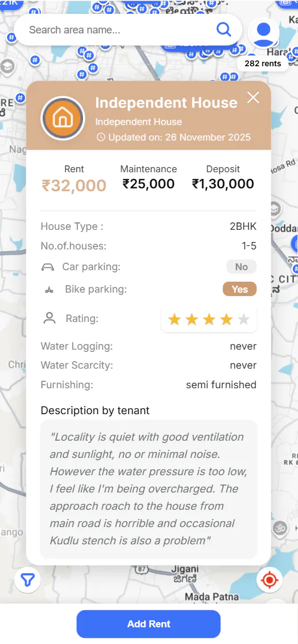The height and width of the screenshot is (644, 298).
Task: Click the Car parking No badge
Action: (242, 267)
